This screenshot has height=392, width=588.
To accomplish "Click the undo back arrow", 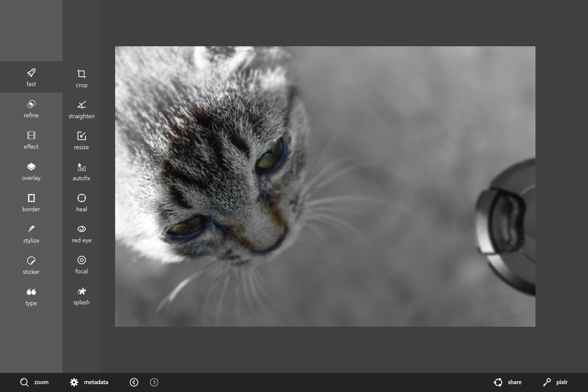I will pos(134,382).
